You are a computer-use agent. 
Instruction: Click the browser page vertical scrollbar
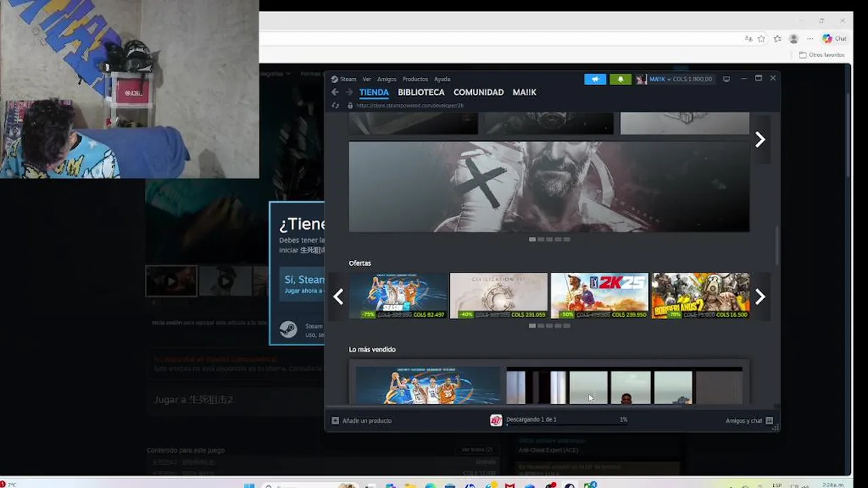coord(849,136)
